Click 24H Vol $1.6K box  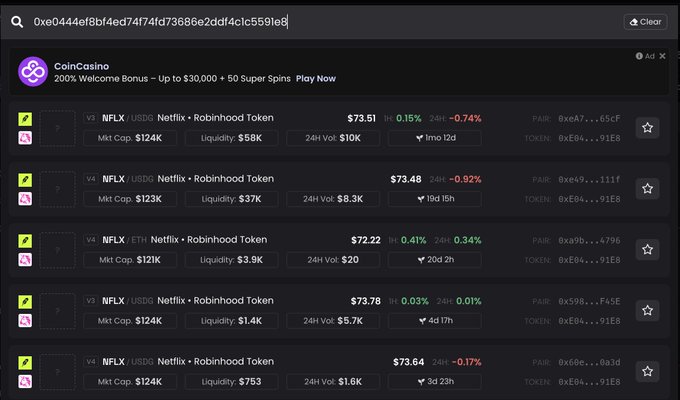tap(333, 382)
